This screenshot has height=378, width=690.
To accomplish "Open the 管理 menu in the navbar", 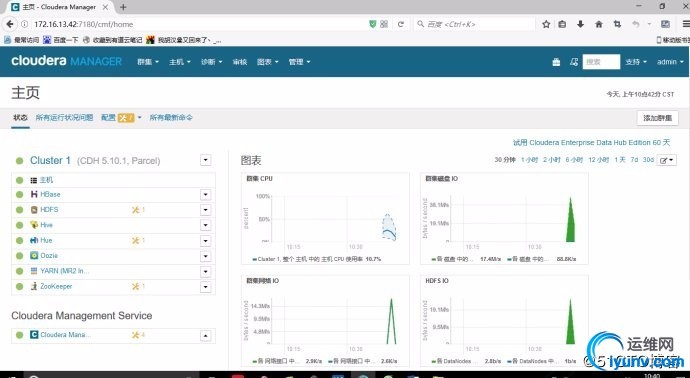I will pos(299,62).
